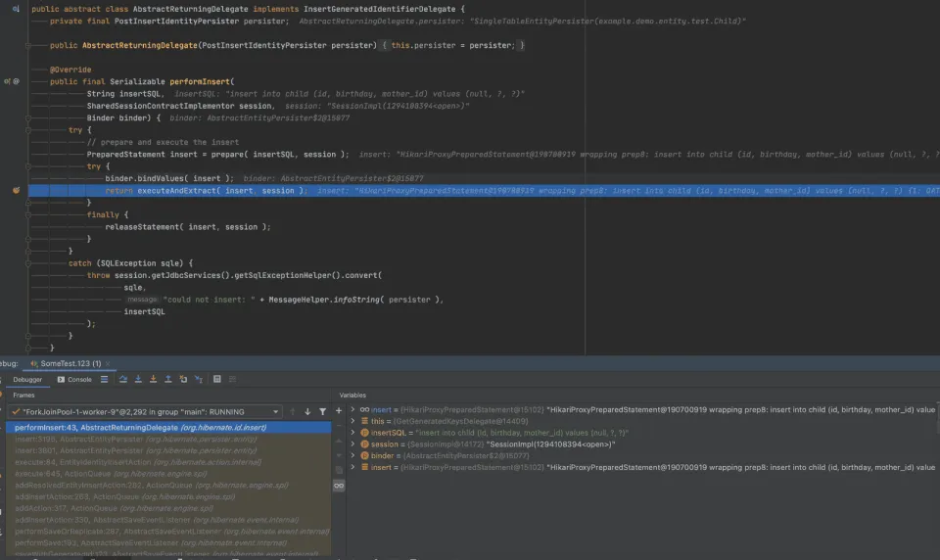Click the duplicate watch copy icon
Image resolution: width=940 pixels, height=560 pixels.
click(x=339, y=470)
